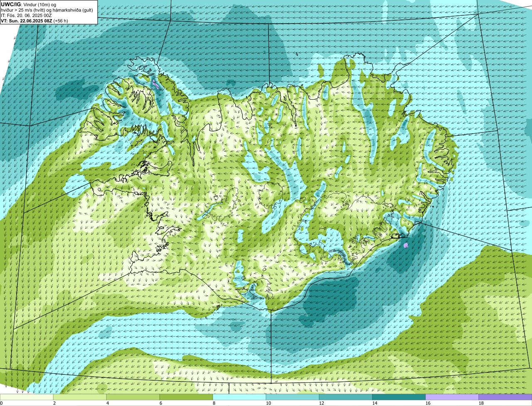Click the purple wind maximum in the Westfjords
532x406 pixels.
(x=155, y=85)
